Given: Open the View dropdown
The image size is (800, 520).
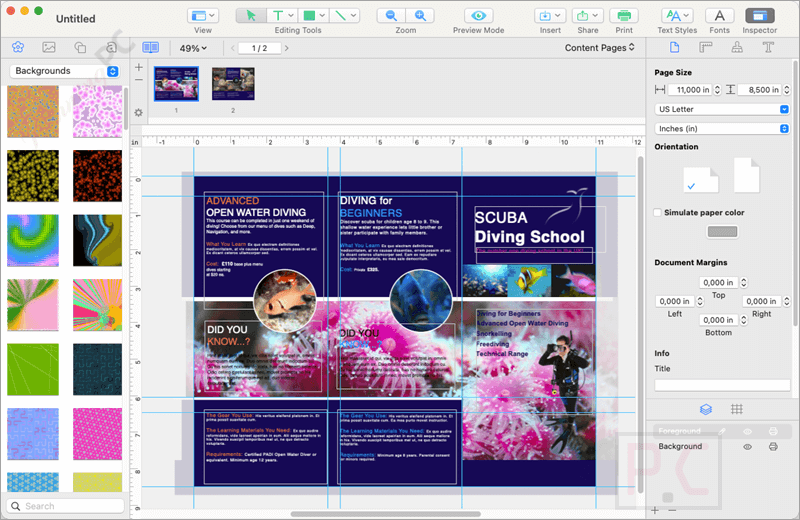Looking at the screenshot, I should pos(203,15).
